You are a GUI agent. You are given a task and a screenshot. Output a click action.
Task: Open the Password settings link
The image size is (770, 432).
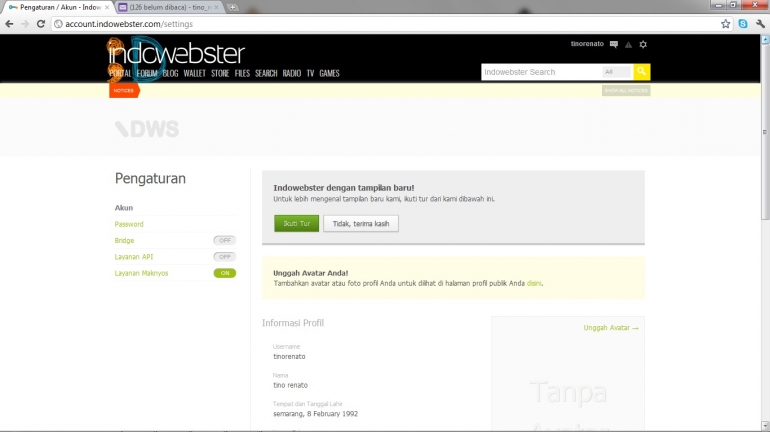point(129,224)
